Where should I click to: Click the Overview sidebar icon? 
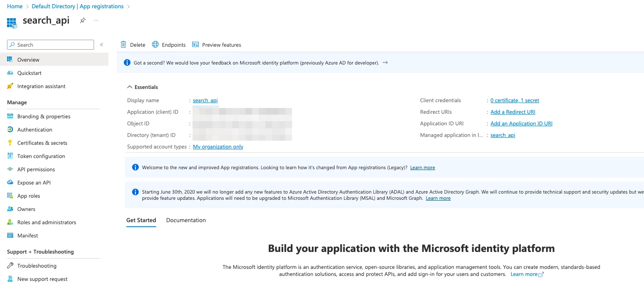point(10,60)
